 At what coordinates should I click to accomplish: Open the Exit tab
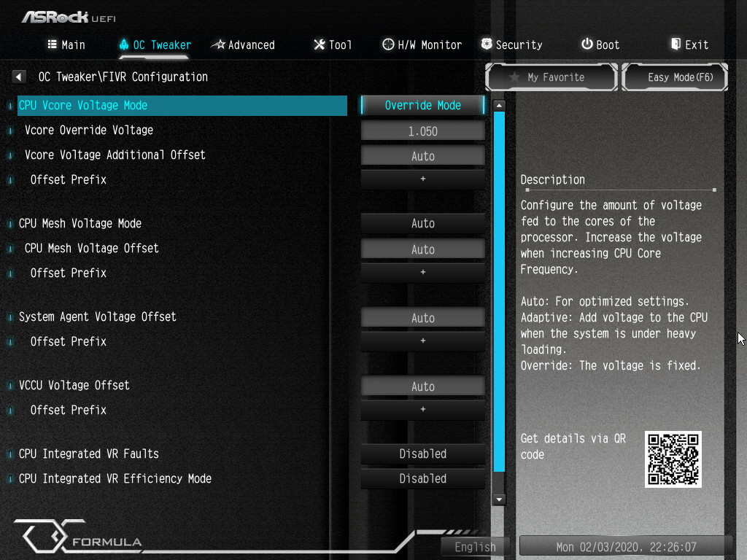pos(690,44)
